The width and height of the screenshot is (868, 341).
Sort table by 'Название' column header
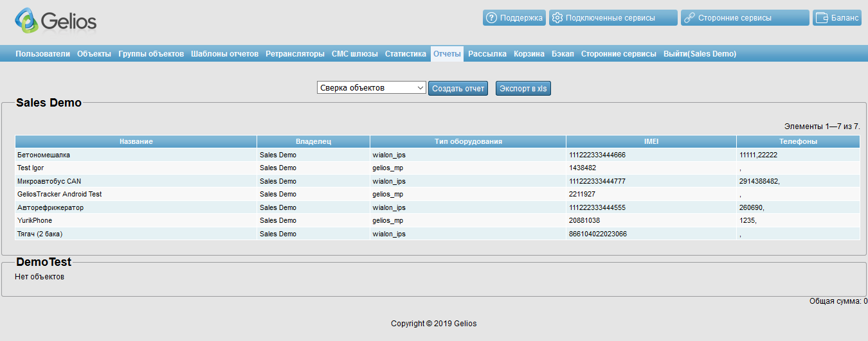(136, 141)
